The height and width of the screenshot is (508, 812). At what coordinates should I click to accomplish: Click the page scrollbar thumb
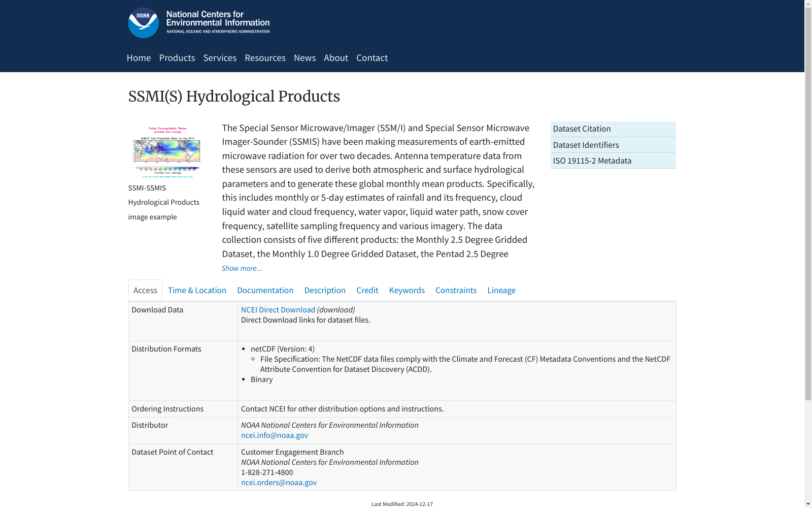808,204
